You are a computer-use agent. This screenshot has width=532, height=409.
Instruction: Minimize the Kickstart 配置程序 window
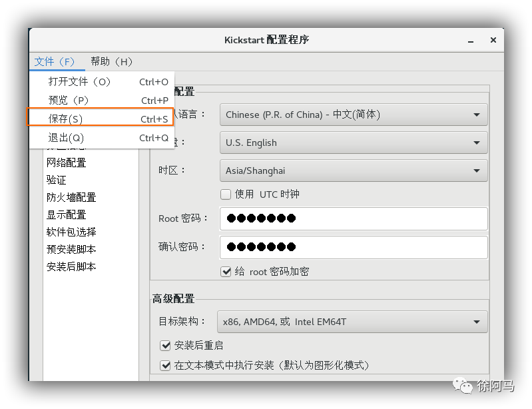tap(471, 41)
